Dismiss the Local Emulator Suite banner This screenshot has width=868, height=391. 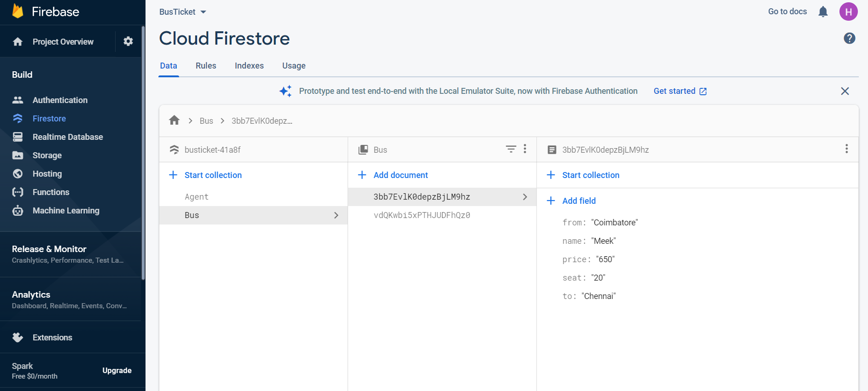point(845,91)
